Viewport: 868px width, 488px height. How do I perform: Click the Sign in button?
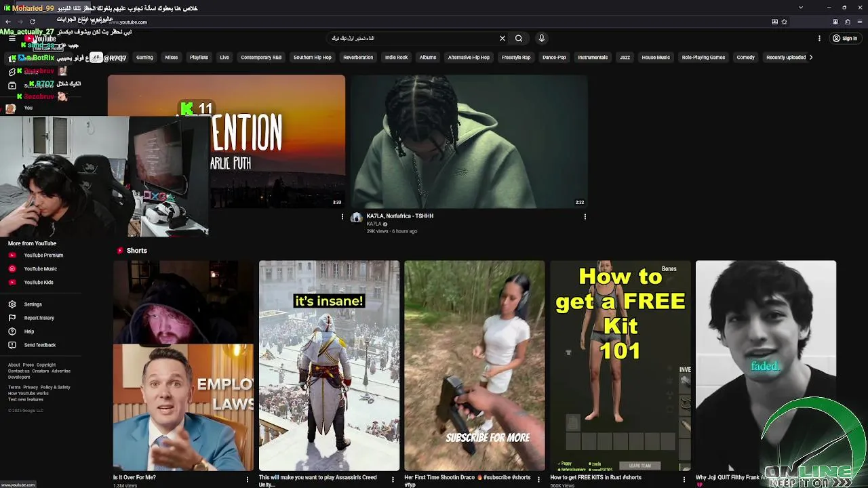pyautogui.click(x=845, y=39)
